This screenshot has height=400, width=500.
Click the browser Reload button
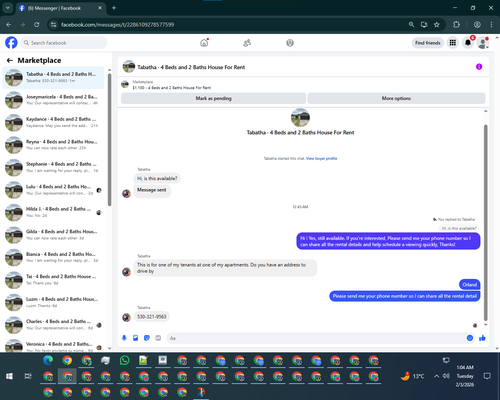(37, 24)
